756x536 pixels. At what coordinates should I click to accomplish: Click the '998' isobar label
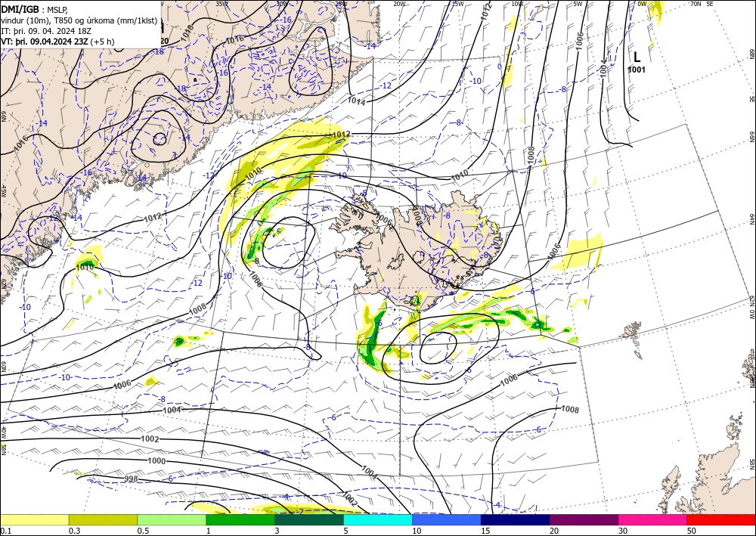131,479
